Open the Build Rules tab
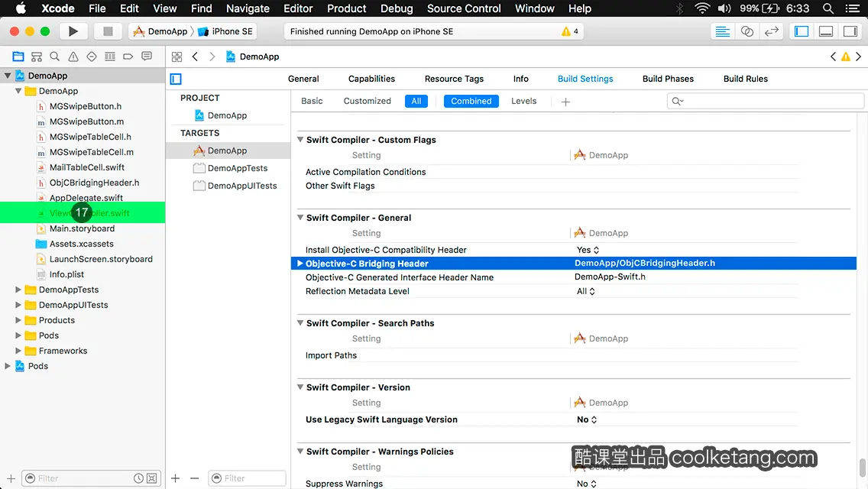 click(x=746, y=79)
